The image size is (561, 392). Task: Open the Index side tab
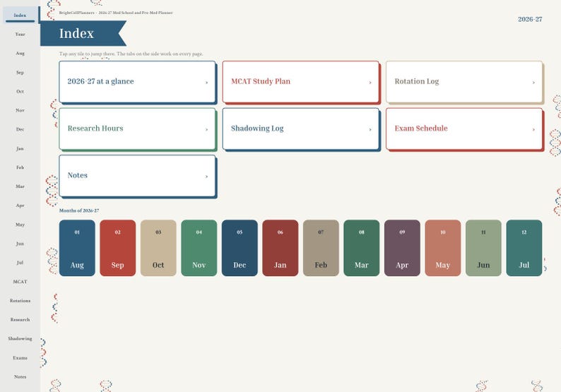click(20, 15)
